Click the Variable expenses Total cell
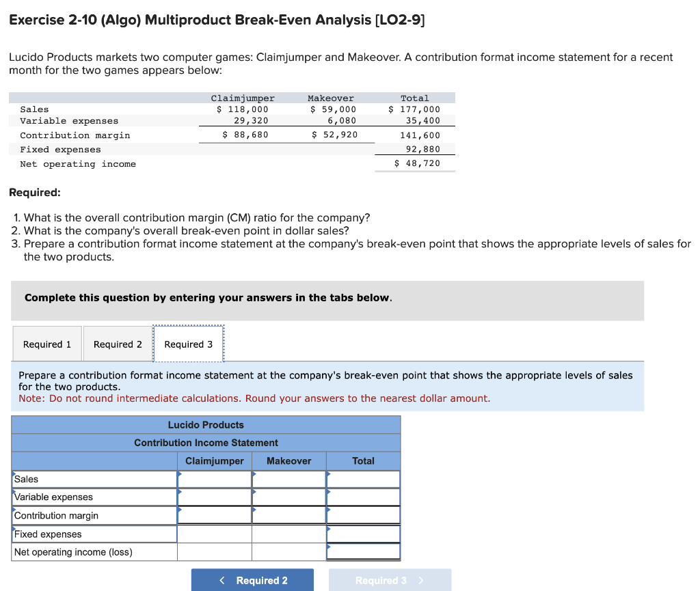 363,497
